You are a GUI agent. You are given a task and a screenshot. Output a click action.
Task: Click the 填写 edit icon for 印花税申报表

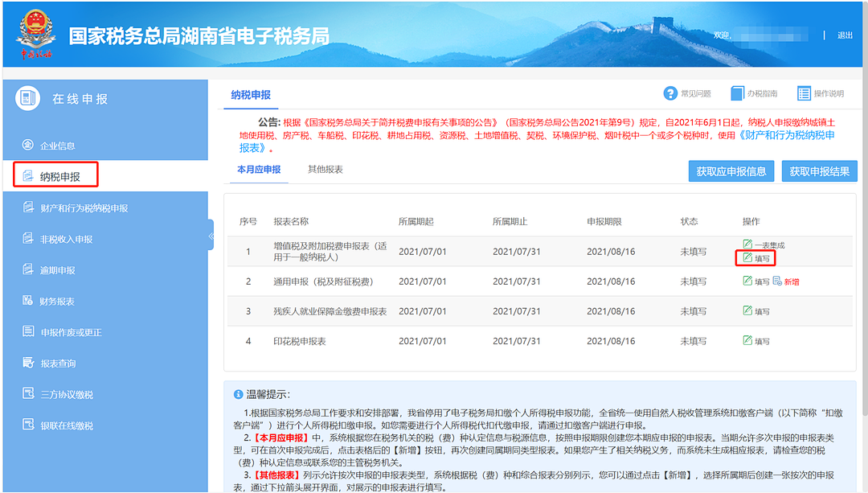pyautogui.click(x=747, y=340)
